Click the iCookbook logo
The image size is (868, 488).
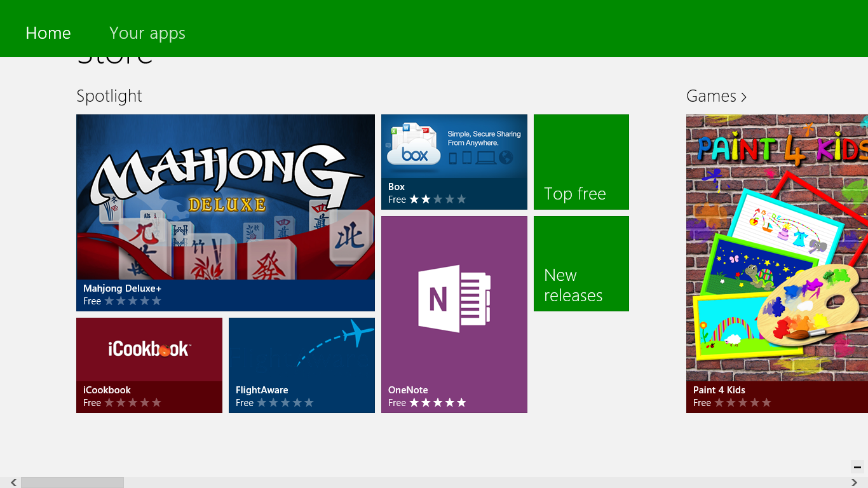click(x=149, y=348)
